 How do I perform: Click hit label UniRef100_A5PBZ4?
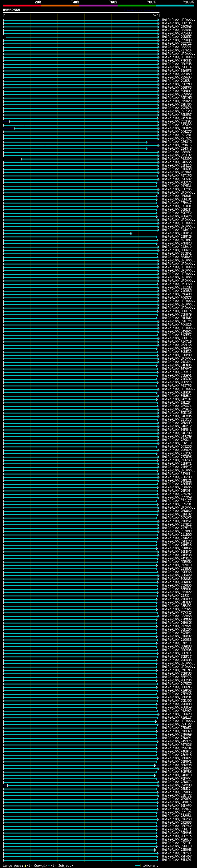[x=177, y=769]
